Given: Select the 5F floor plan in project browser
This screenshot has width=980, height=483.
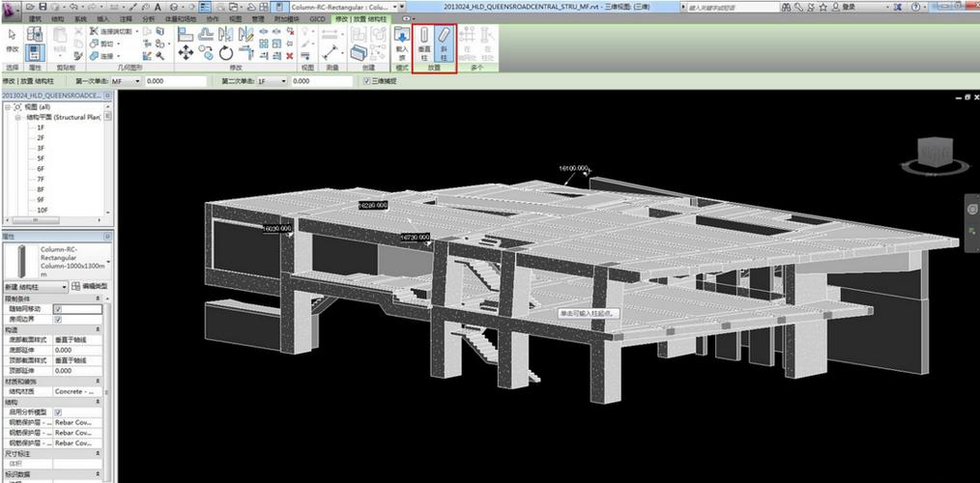Looking at the screenshot, I should pyautogui.click(x=41, y=157).
